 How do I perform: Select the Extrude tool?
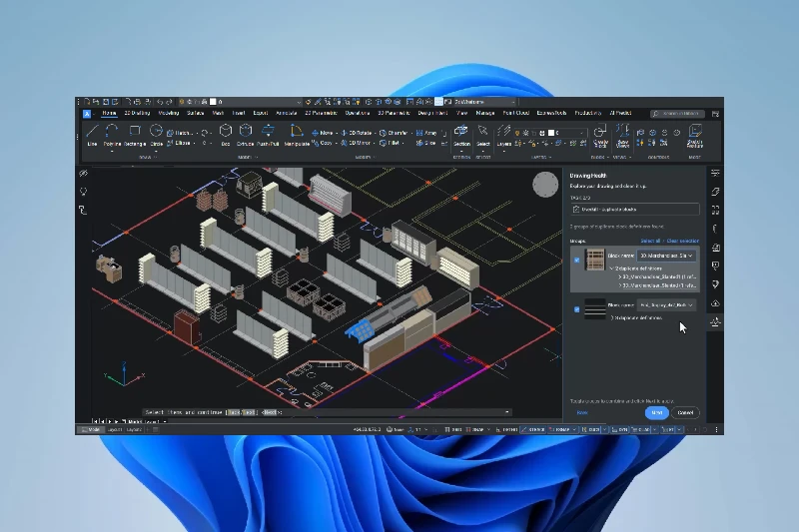coord(247,133)
